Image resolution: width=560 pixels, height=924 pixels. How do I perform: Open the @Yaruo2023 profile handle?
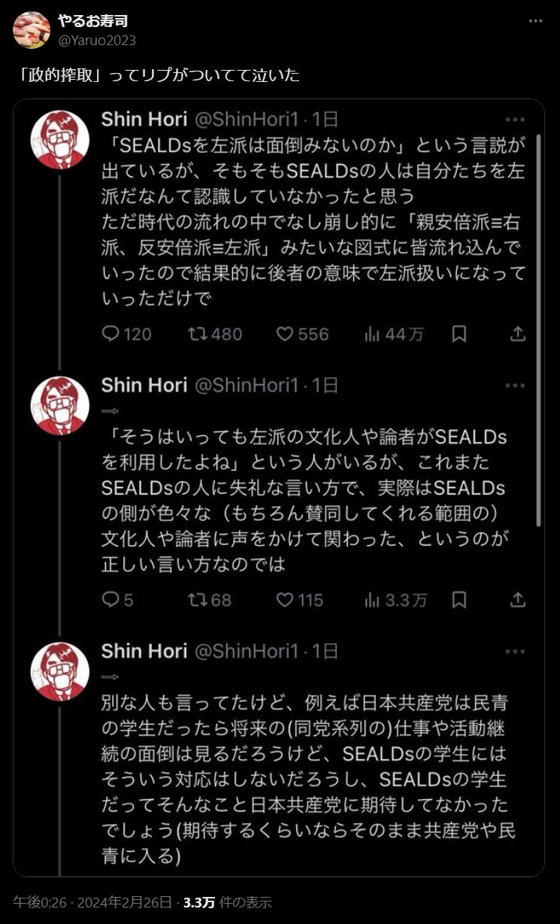pyautogui.click(x=97, y=40)
